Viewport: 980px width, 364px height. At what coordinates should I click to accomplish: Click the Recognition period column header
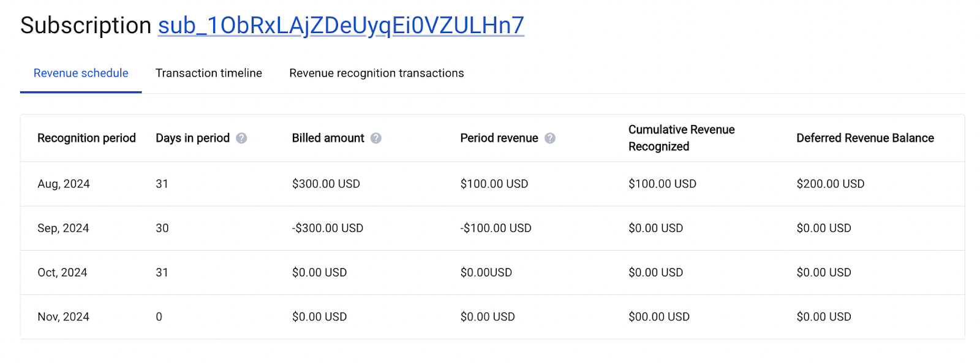tap(86, 138)
